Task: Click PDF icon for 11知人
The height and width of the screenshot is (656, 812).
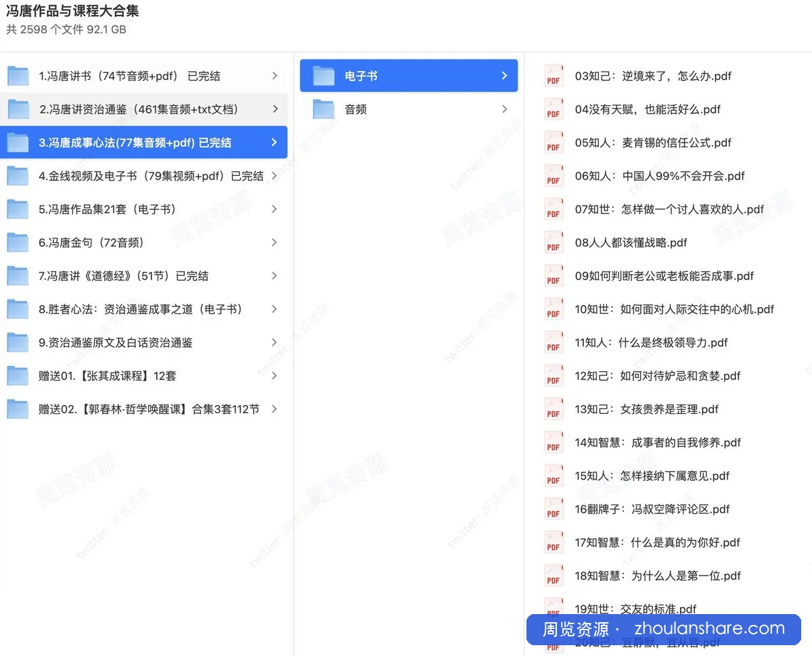Action: [554, 342]
